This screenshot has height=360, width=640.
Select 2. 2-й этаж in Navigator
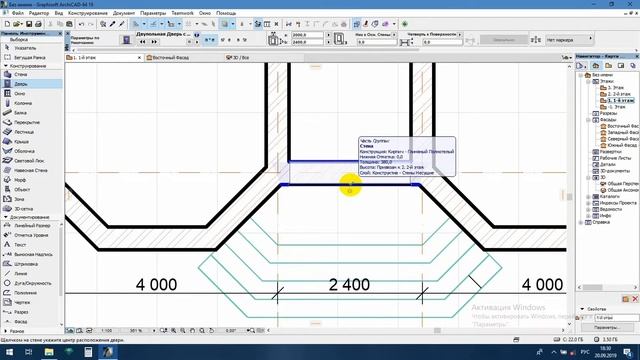[616, 94]
